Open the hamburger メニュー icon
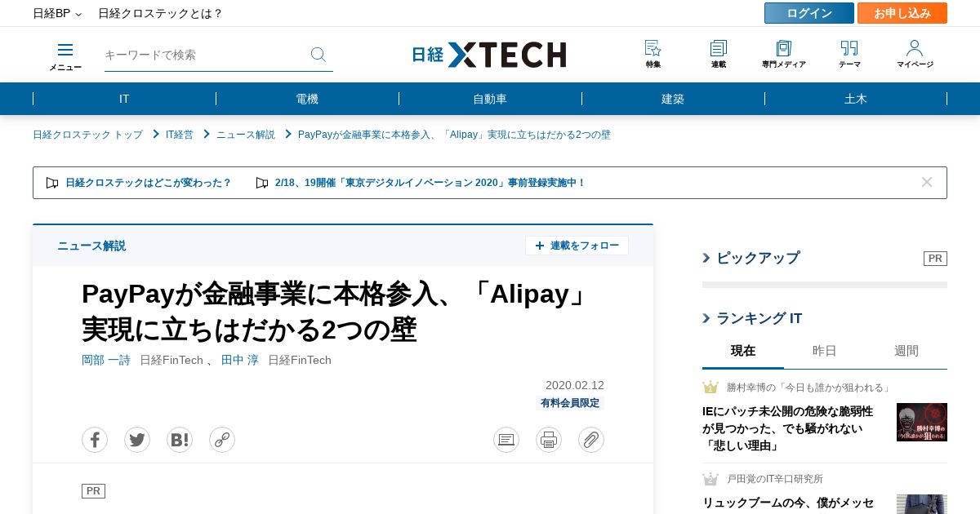Screen dimensions: 980x514 [65, 56]
